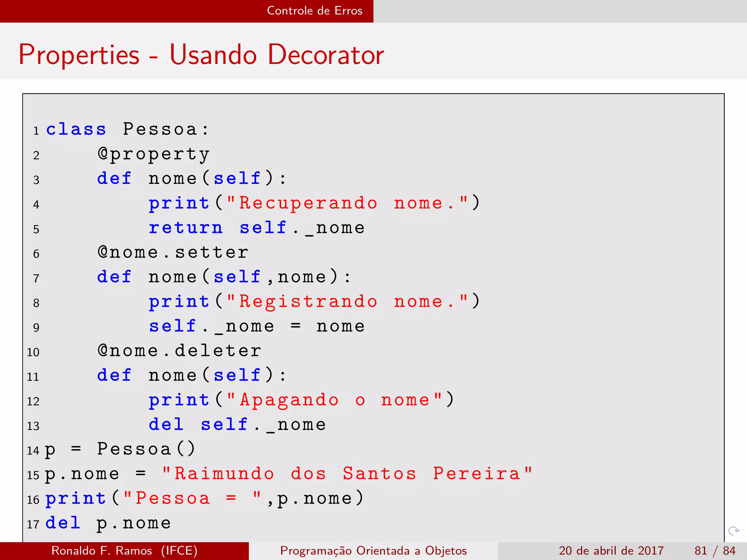Click the "Registrando nome." print statement

point(314,302)
